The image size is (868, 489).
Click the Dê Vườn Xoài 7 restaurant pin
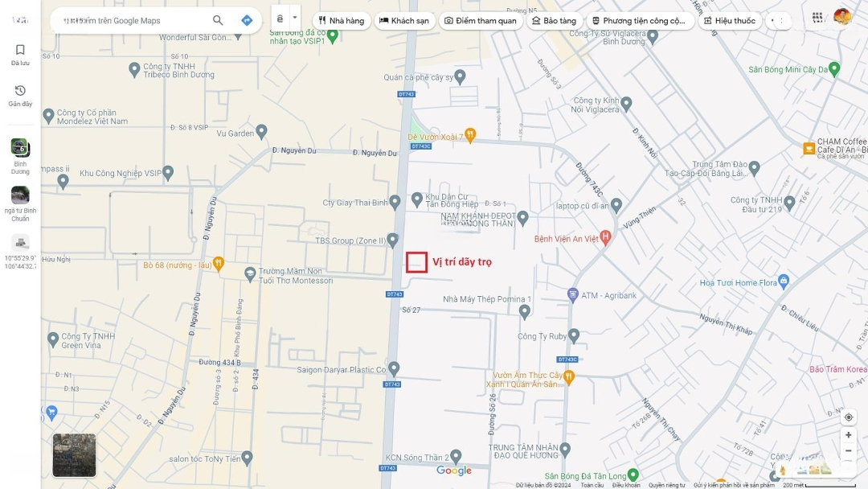(470, 136)
